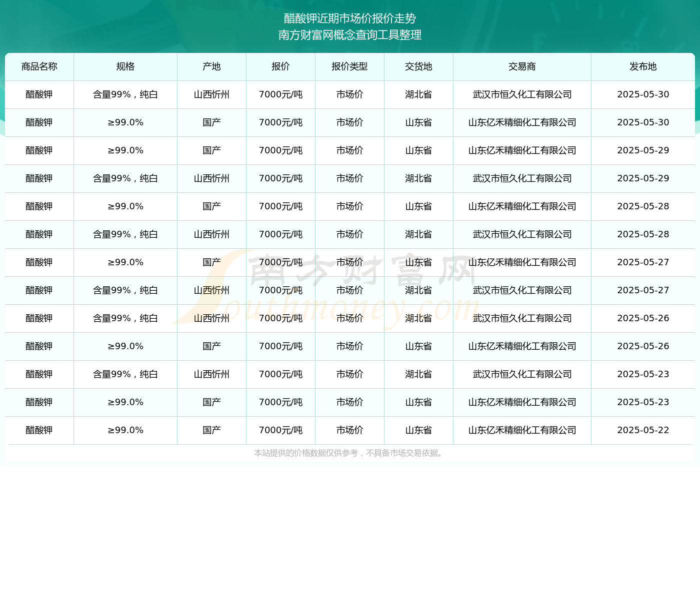Select 武汉市恒久化工有限公司 in the 2025-05-29 row
The height and width of the screenshot is (602, 700).
click(x=522, y=178)
